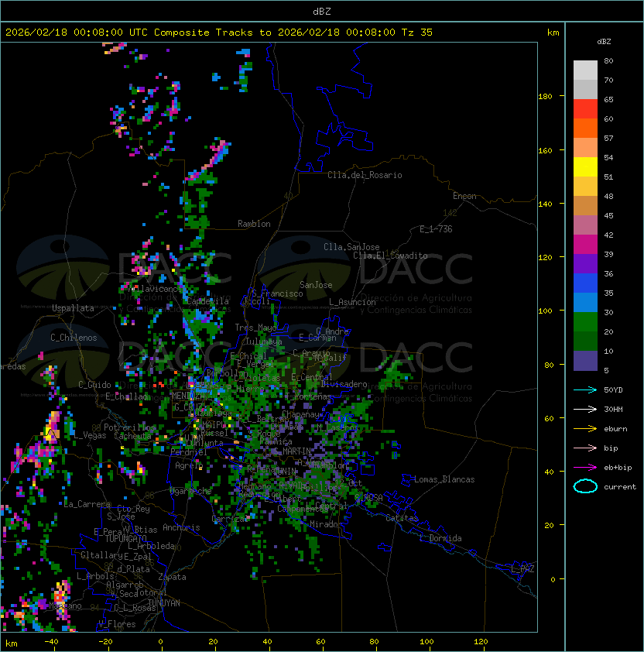Click the TUPUNGATO label

pos(125,538)
